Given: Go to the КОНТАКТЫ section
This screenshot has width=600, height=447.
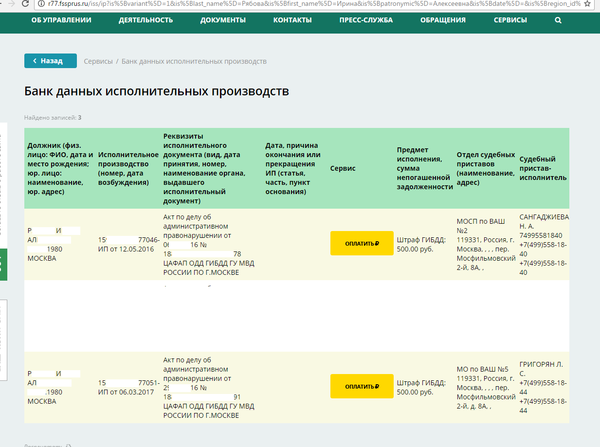Looking at the screenshot, I should [x=292, y=19].
